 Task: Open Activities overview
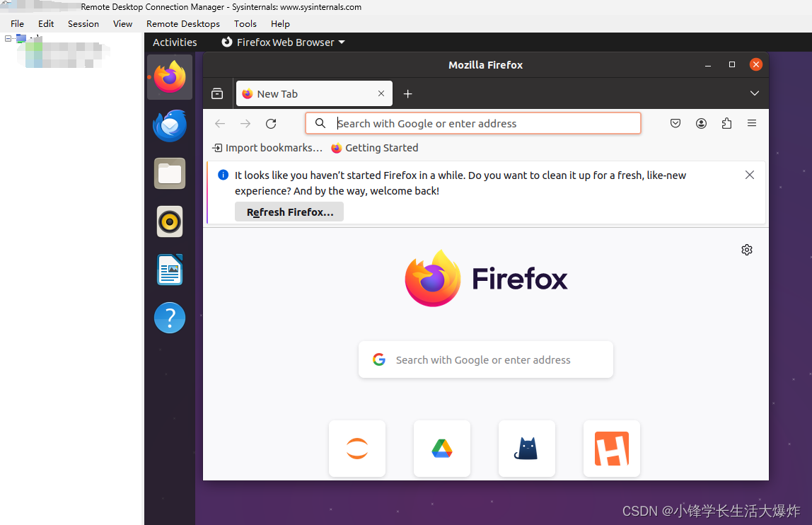175,42
